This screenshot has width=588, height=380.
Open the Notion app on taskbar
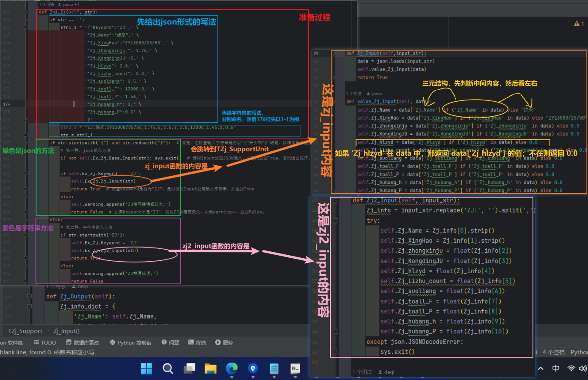click(x=295, y=368)
